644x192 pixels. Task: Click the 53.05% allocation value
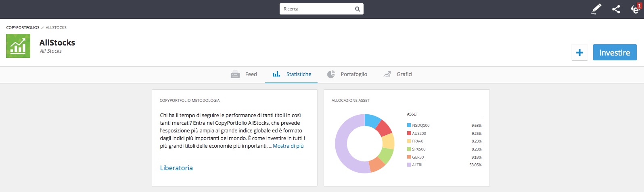(475, 165)
